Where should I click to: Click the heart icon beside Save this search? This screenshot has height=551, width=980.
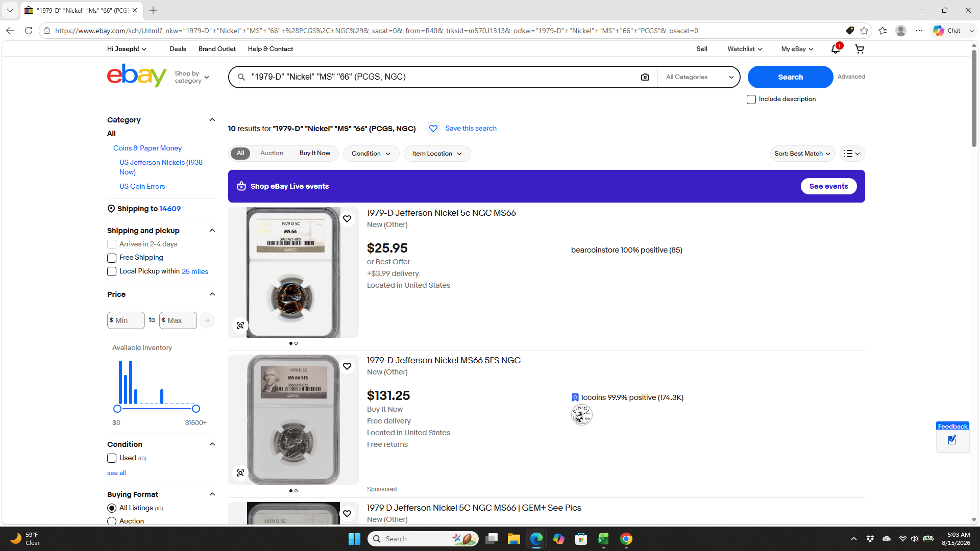pyautogui.click(x=433, y=129)
